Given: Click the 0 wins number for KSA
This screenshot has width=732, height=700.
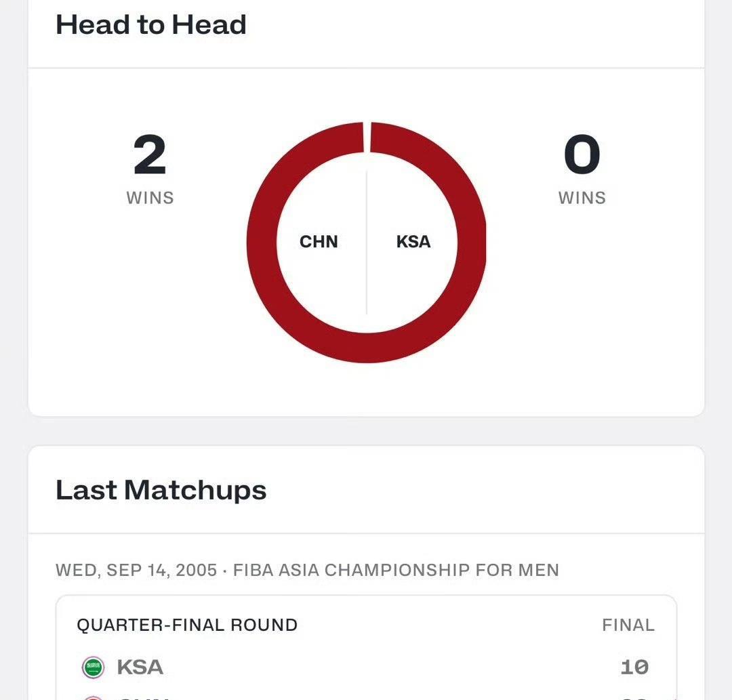Looking at the screenshot, I should (582, 155).
